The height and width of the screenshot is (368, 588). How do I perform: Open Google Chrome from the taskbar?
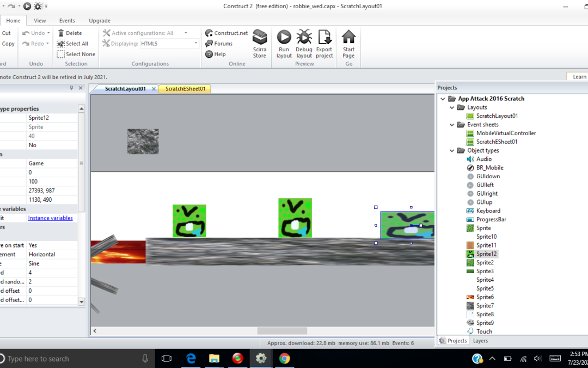[x=284, y=359]
